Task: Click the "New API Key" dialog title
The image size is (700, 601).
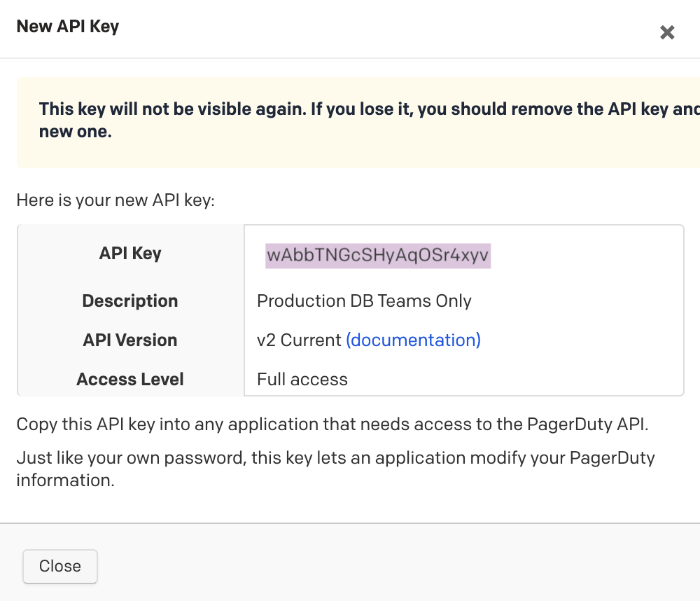Action: pyautogui.click(x=68, y=27)
